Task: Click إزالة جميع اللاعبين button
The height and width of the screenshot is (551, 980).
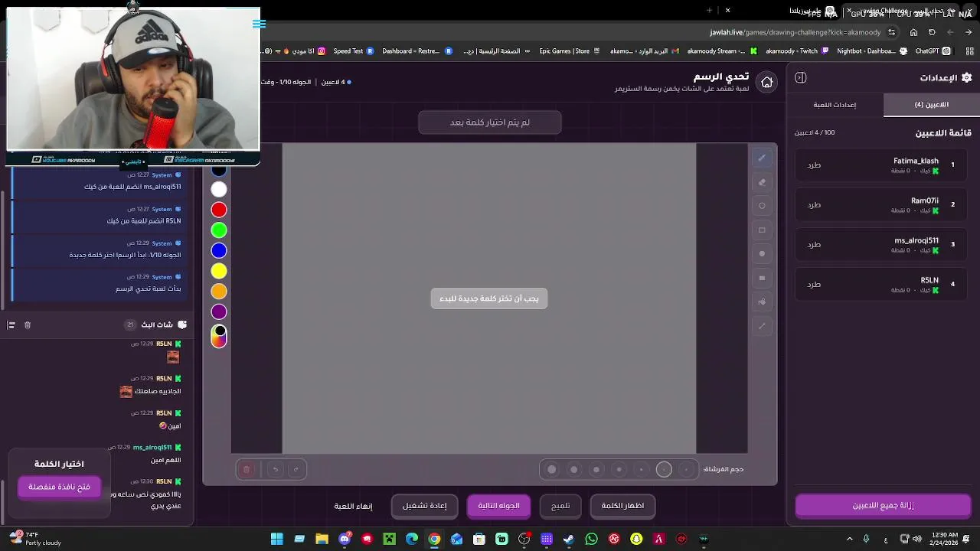Action: [883, 505]
